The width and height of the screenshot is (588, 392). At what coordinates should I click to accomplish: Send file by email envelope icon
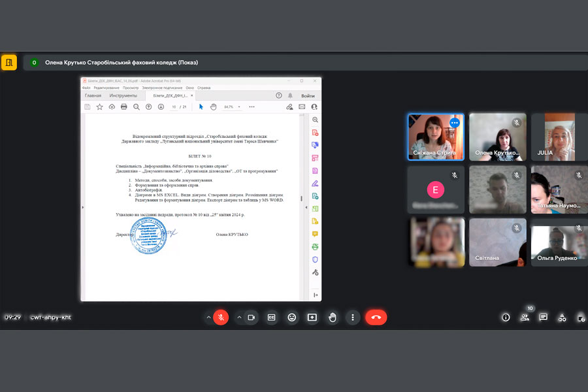(302, 107)
